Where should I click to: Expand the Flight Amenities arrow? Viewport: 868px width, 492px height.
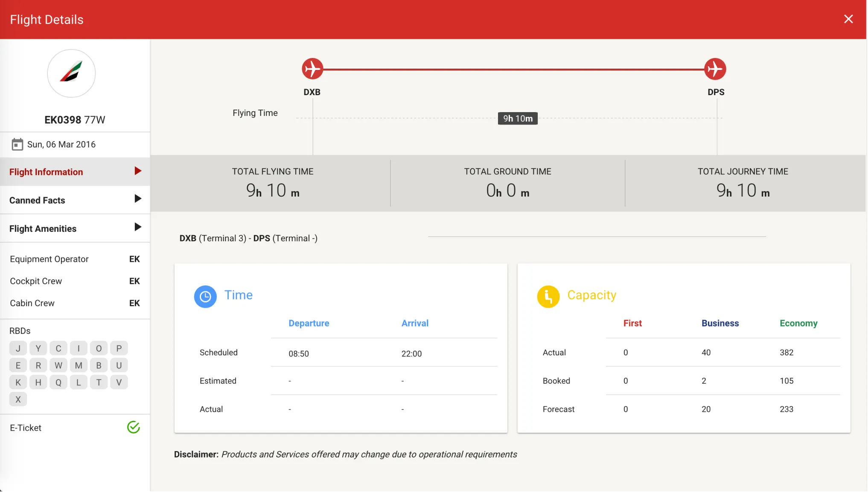tap(137, 227)
